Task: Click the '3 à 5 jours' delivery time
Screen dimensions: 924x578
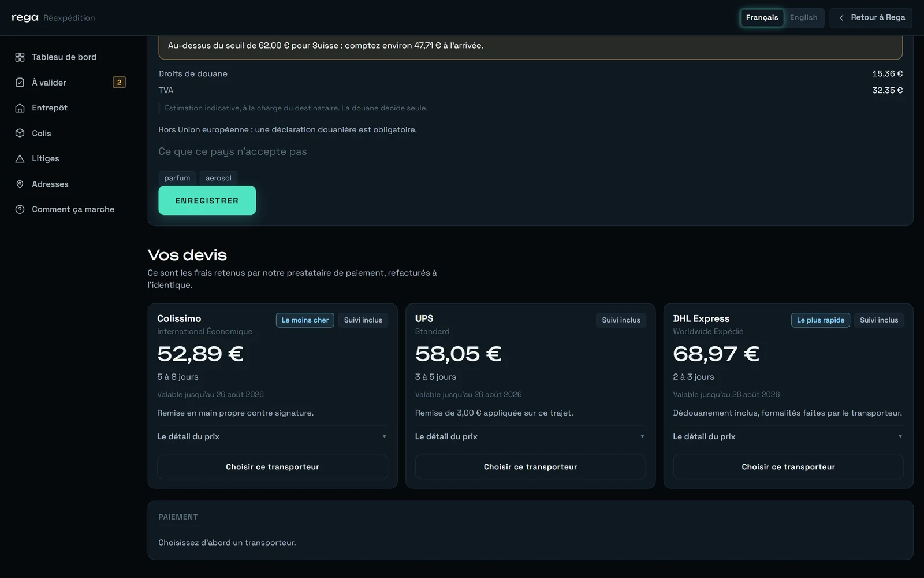Action: [435, 377]
